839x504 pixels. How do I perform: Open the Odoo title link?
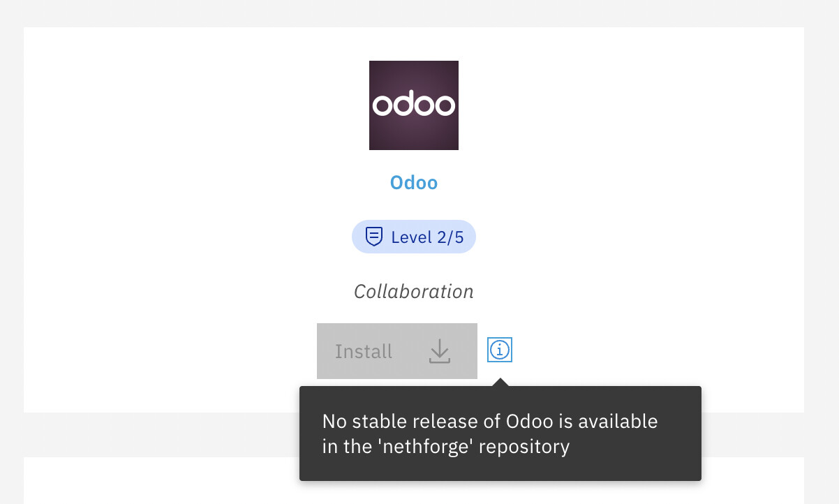point(414,183)
